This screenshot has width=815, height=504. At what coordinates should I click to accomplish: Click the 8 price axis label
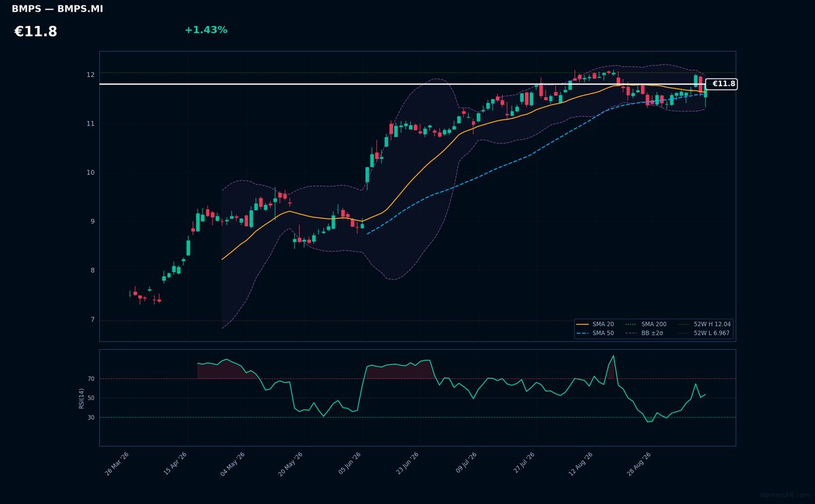point(92,270)
